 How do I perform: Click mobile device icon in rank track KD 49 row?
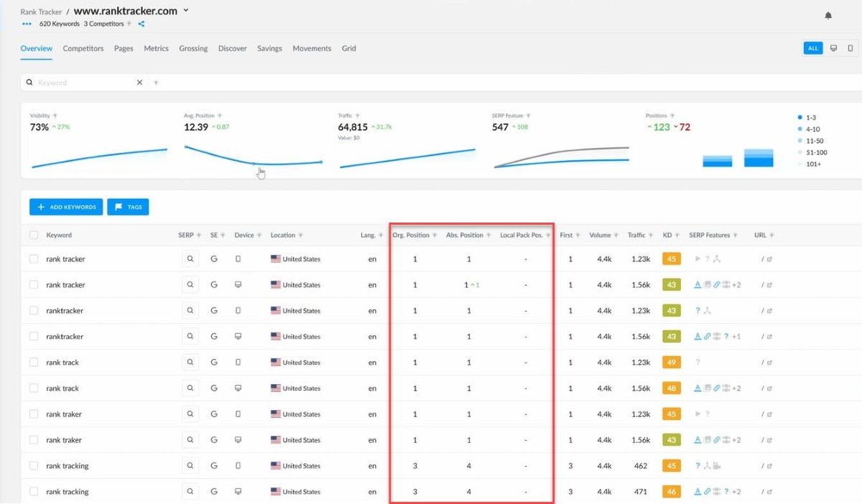238,363
